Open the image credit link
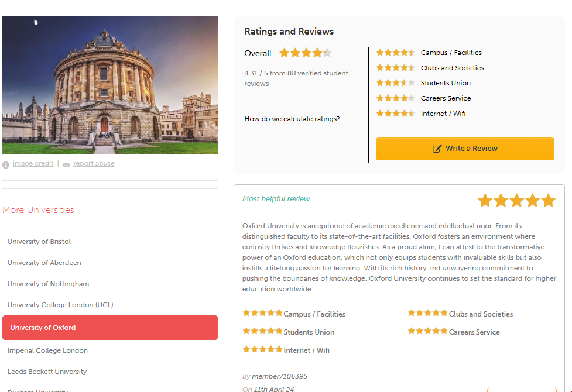 (x=33, y=164)
